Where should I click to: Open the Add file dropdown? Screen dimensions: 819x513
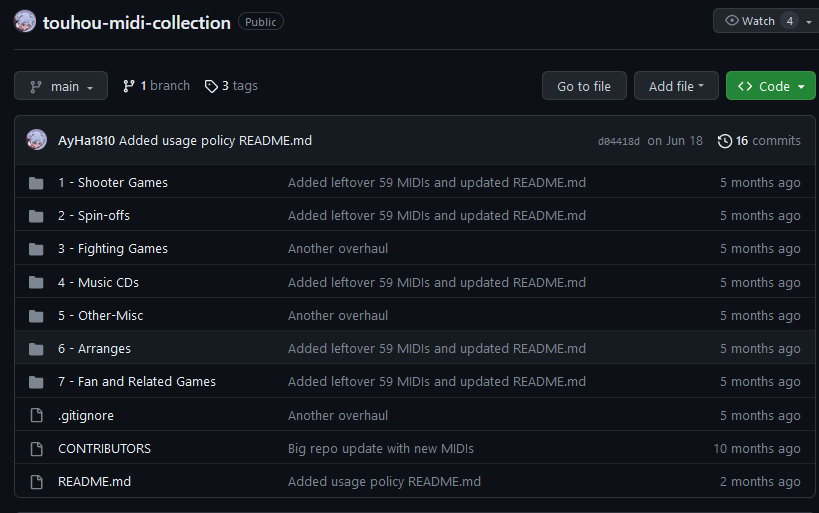[x=676, y=87]
